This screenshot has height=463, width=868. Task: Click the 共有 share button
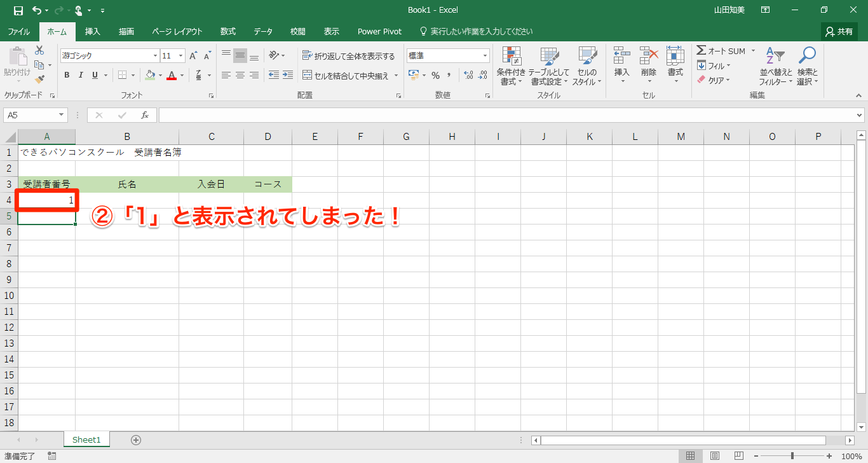click(x=839, y=31)
